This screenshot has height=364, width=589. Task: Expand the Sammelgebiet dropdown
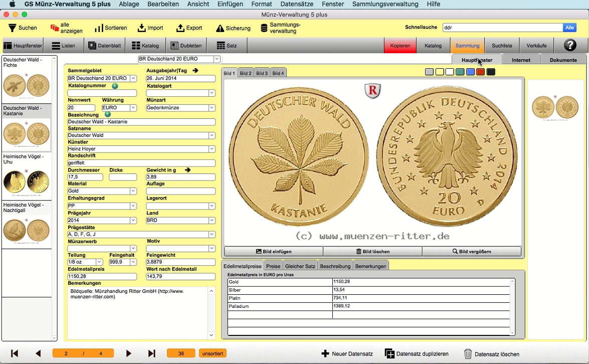[133, 79]
